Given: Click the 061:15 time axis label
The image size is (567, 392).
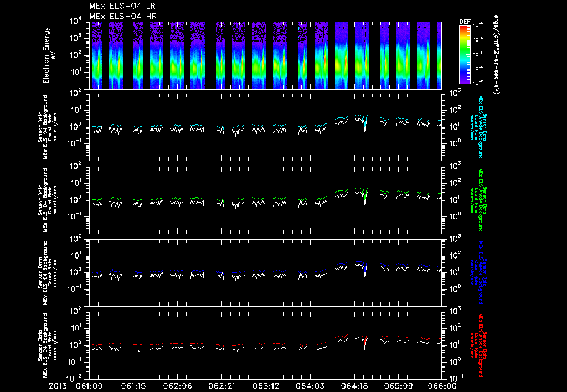Looking at the screenshot, I should (x=133, y=386).
